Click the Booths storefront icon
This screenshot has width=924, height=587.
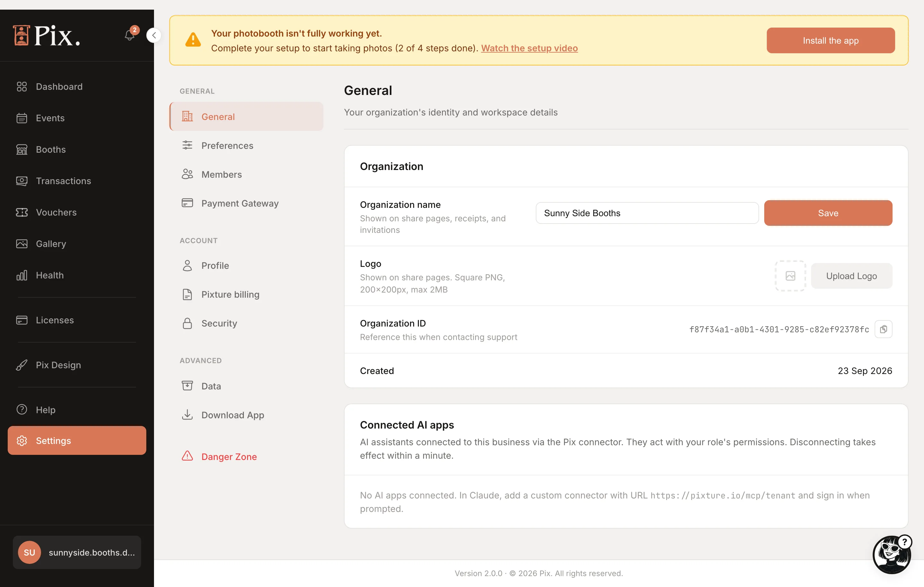[22, 149]
